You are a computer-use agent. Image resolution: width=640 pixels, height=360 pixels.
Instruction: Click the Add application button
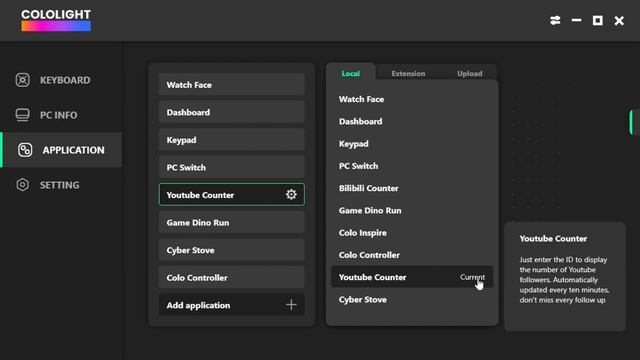[231, 305]
